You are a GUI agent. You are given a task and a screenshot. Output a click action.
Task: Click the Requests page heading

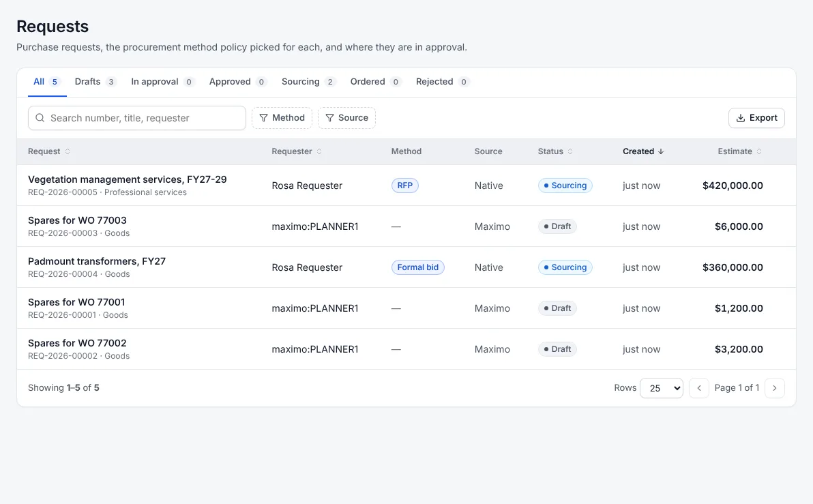pos(53,27)
